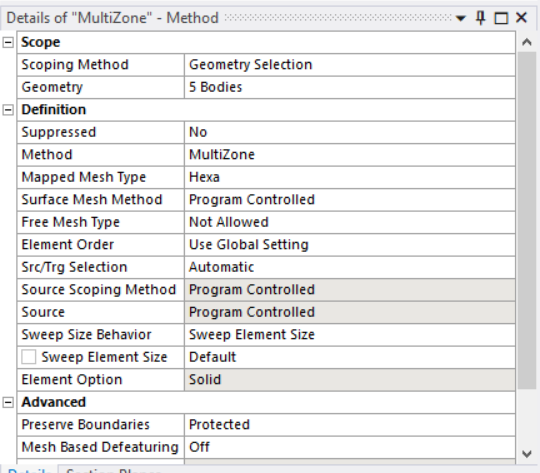Open the Details tab at bottom

29,470
